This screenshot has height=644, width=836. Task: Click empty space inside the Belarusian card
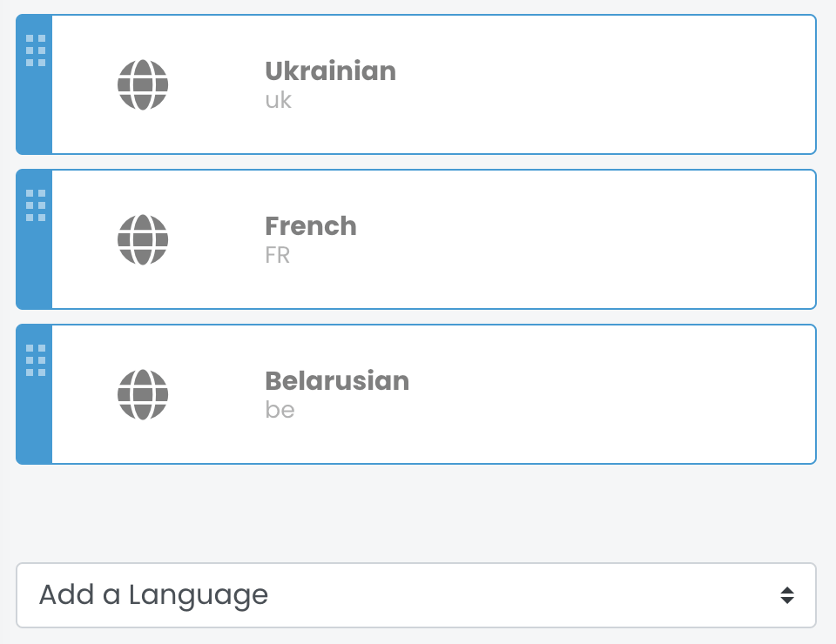click(x=610, y=395)
